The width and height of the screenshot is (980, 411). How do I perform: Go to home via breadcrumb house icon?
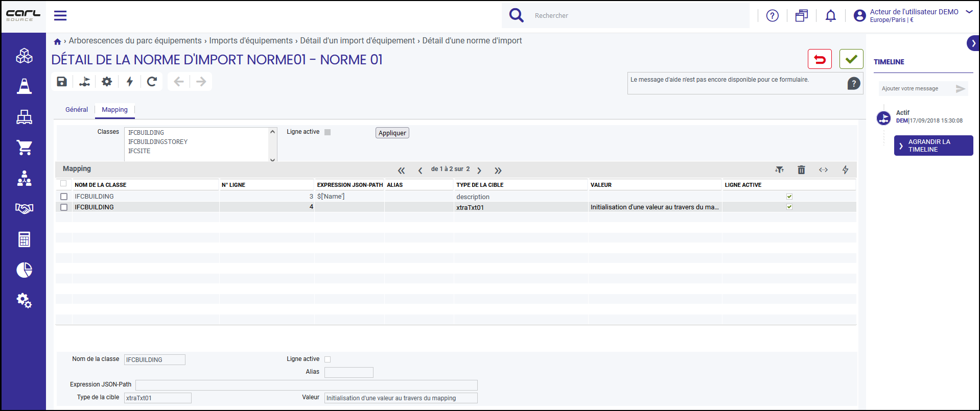click(58, 41)
